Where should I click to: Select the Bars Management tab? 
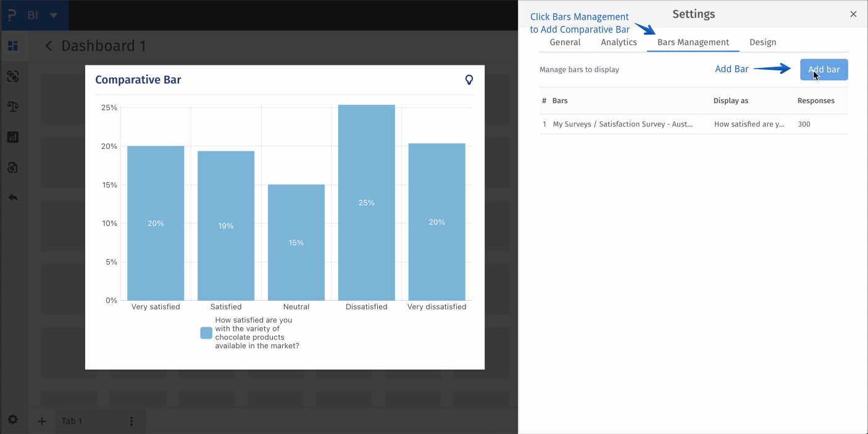pyautogui.click(x=693, y=42)
